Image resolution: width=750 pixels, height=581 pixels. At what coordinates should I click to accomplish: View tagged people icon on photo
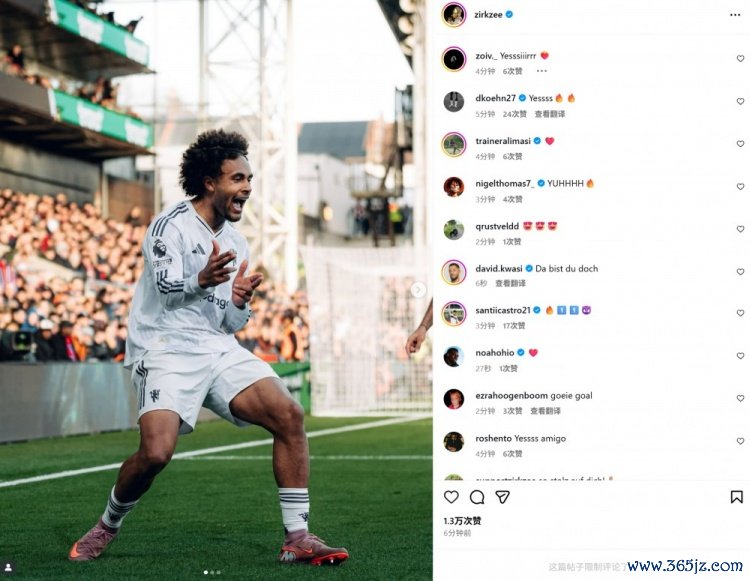click(9, 568)
